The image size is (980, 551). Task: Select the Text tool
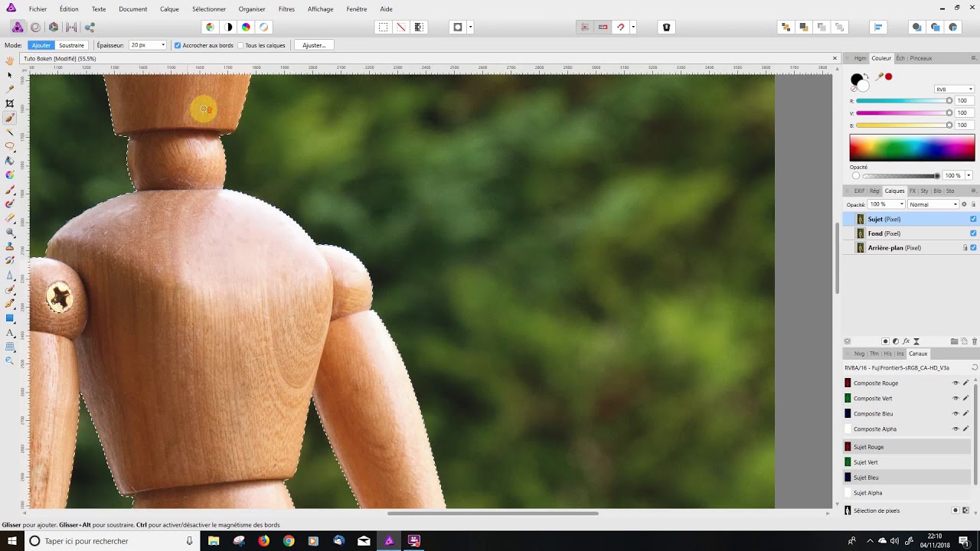coord(10,333)
